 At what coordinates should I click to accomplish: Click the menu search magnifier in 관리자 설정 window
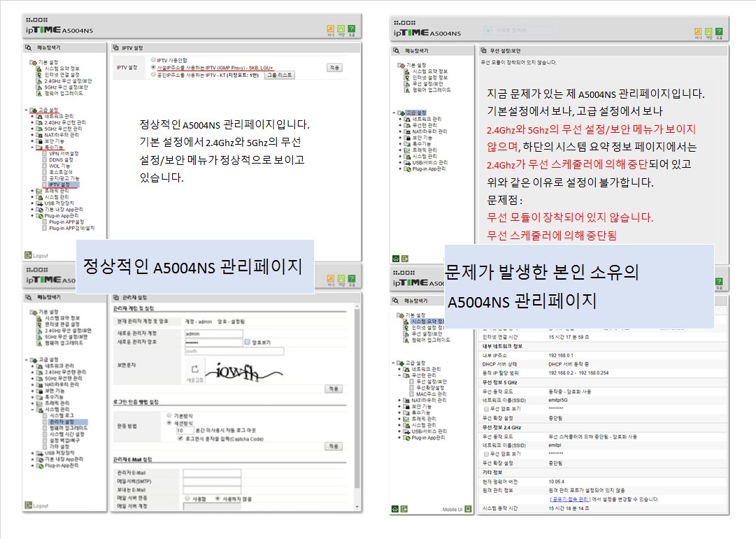click(x=29, y=297)
